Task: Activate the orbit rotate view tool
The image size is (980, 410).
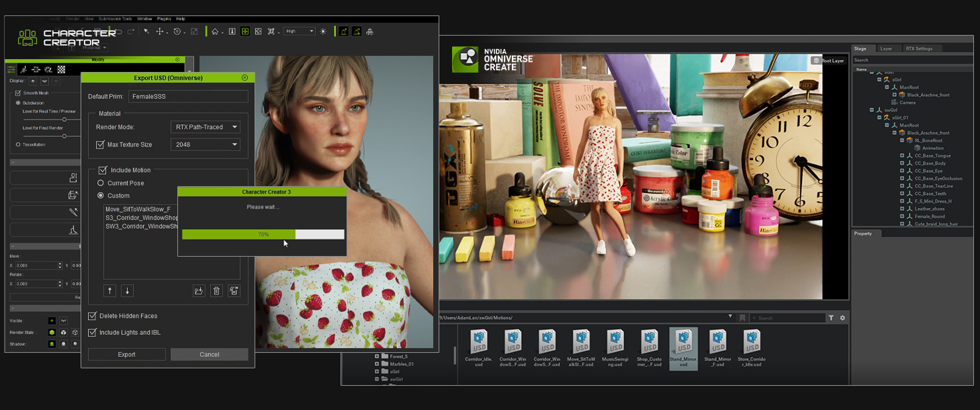Action: coord(177,31)
